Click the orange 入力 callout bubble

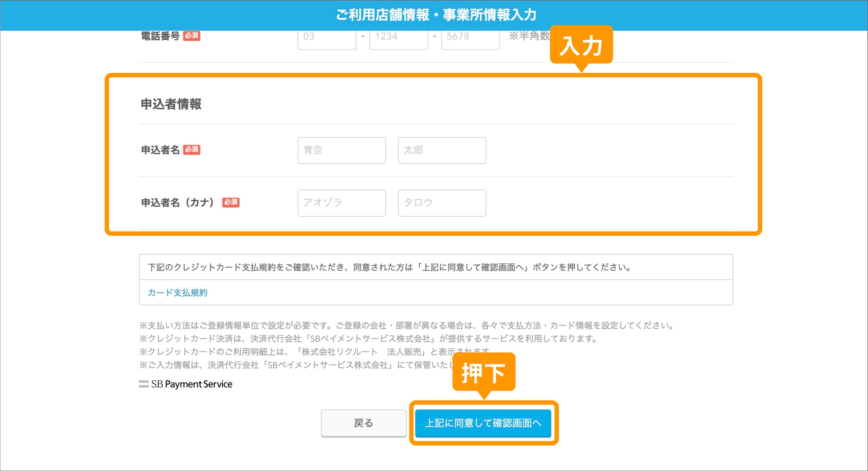click(x=581, y=45)
